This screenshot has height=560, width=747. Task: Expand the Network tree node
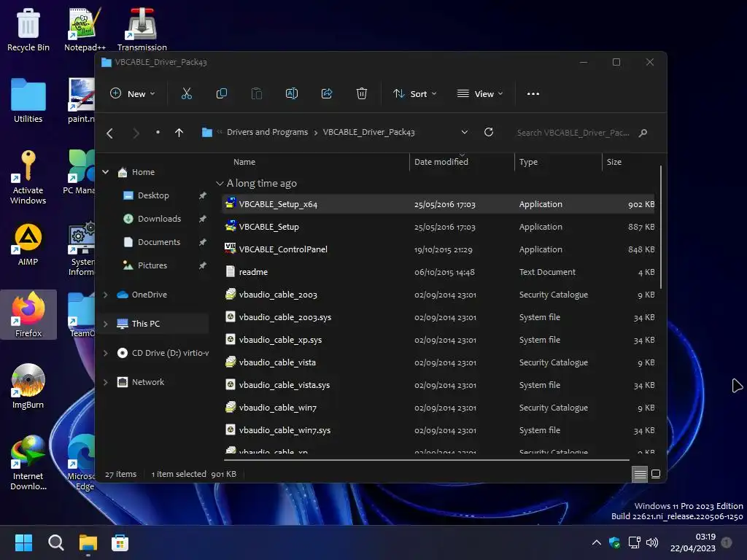[x=106, y=382]
